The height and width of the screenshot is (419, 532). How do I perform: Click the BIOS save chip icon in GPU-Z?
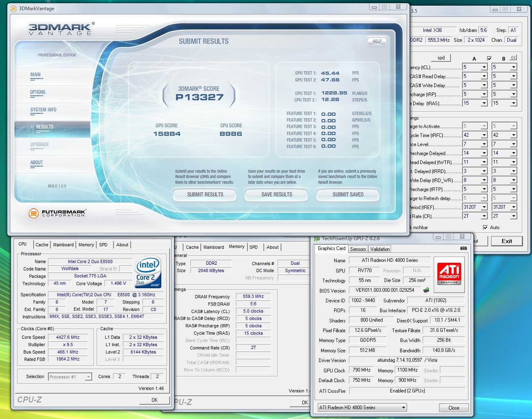pos(426,290)
